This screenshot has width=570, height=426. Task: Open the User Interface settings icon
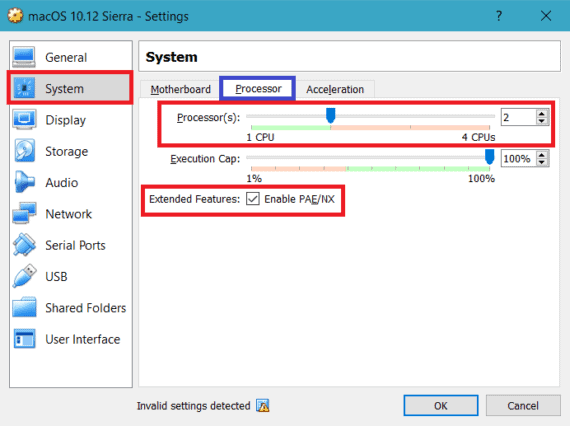(x=24, y=339)
